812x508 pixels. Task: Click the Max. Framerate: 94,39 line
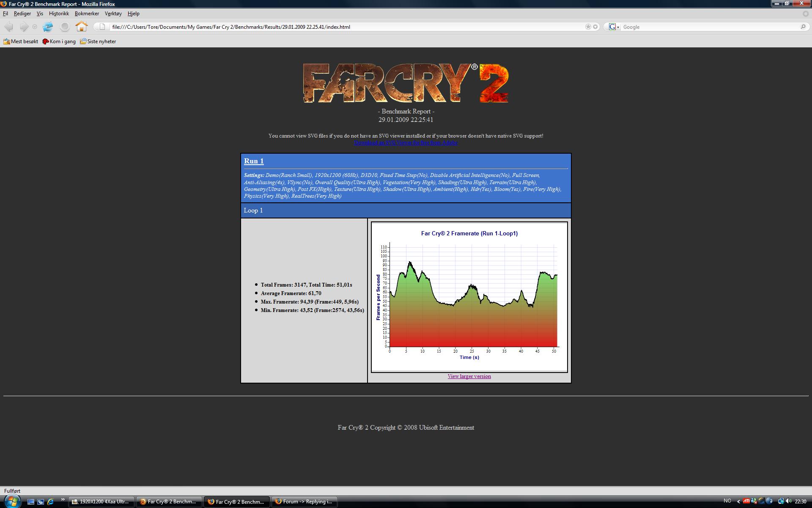point(310,302)
